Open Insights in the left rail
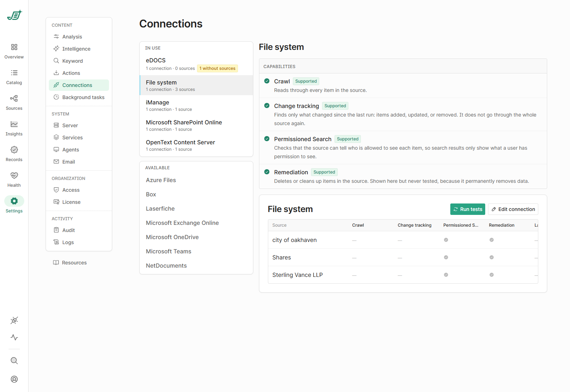The image size is (570, 392). (14, 128)
